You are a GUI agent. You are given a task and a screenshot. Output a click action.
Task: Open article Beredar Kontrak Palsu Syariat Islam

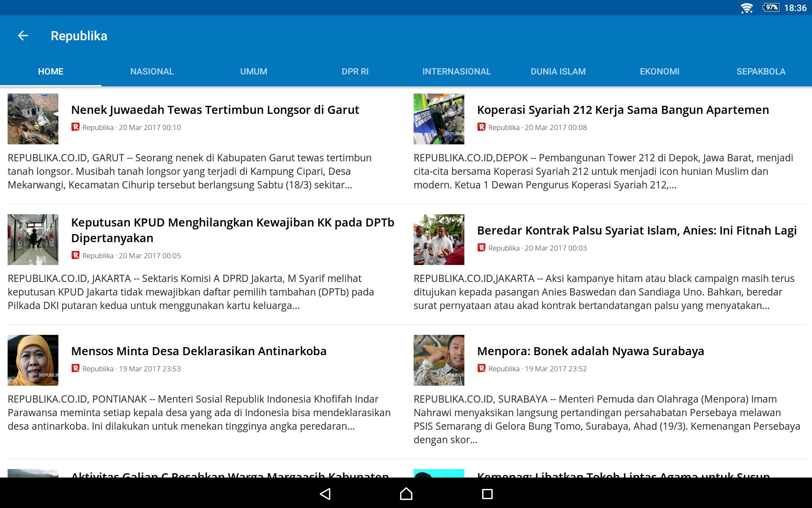(x=637, y=231)
